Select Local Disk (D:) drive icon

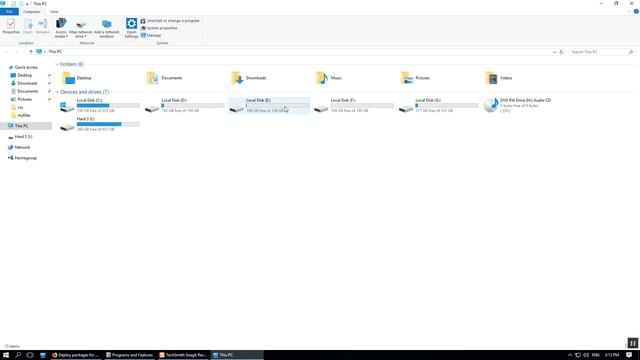point(152,108)
